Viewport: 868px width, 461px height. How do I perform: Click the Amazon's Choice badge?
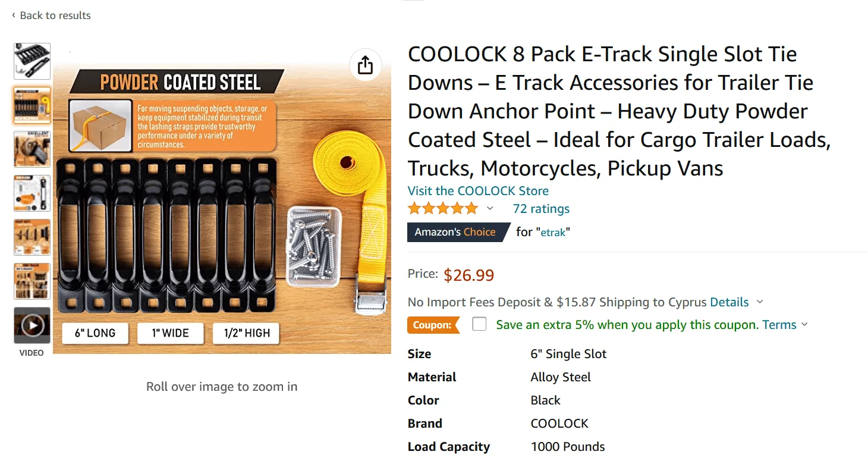coord(455,232)
